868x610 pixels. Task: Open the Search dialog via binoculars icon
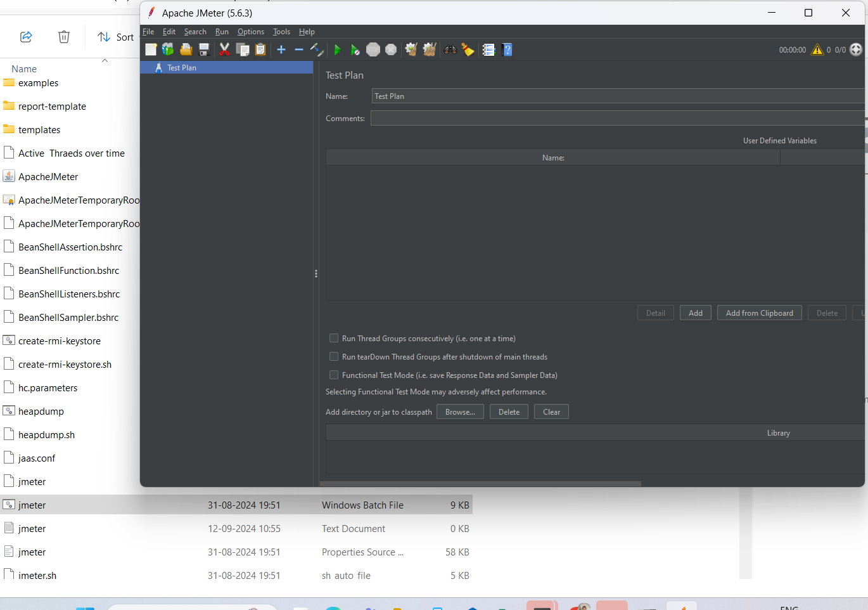pos(450,49)
